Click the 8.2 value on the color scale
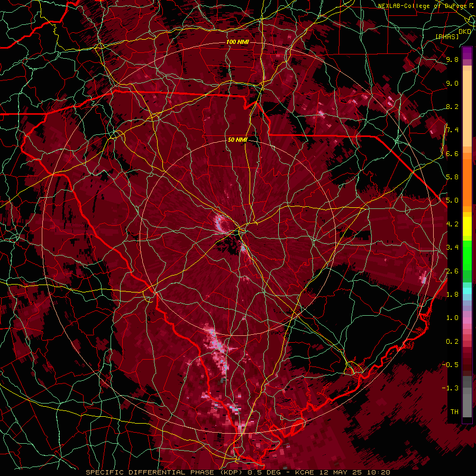 point(452,106)
